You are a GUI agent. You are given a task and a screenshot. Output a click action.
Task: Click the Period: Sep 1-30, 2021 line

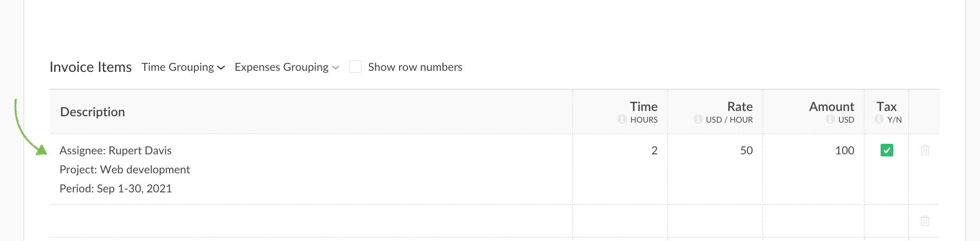[116, 189]
